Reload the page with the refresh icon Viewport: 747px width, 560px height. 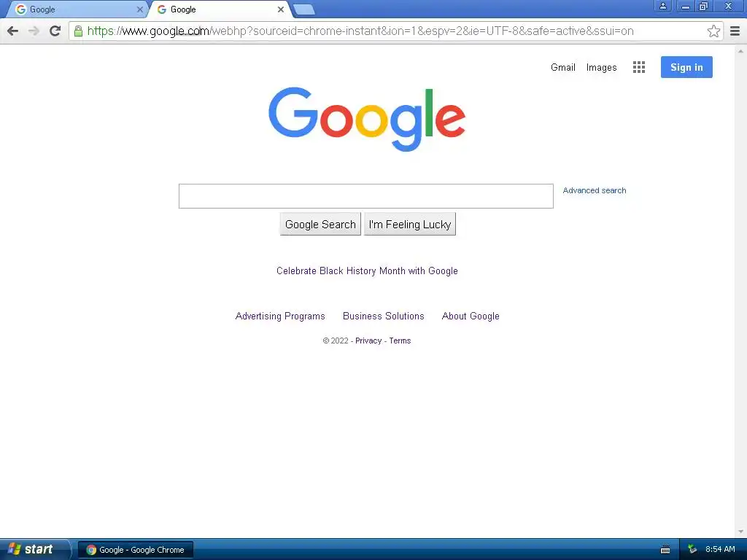point(55,31)
